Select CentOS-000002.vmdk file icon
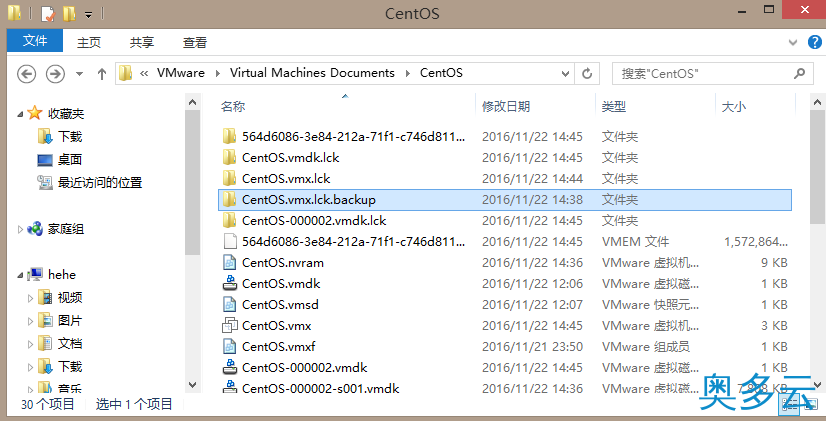This screenshot has height=421, width=826. click(230, 367)
